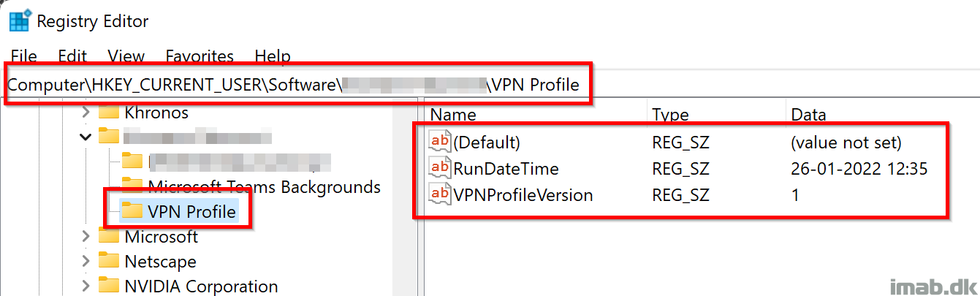Click the Netscape folder icon
The width and height of the screenshot is (980, 296).
tap(109, 261)
